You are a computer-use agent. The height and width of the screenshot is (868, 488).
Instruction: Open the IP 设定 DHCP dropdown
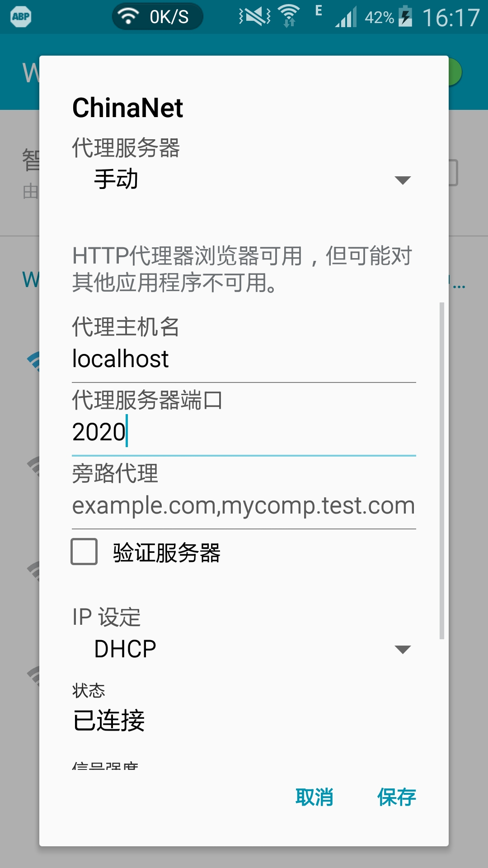coord(244,649)
